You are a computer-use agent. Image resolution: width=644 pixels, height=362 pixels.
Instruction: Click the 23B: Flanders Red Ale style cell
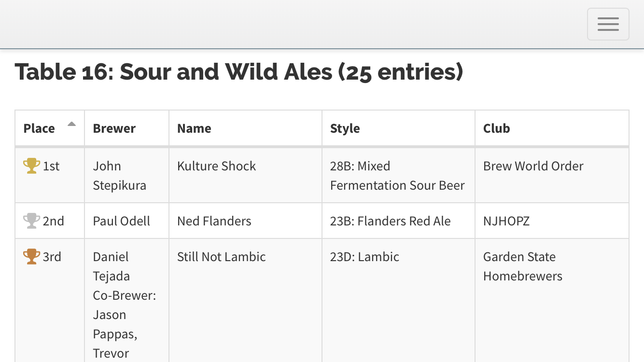(391, 221)
